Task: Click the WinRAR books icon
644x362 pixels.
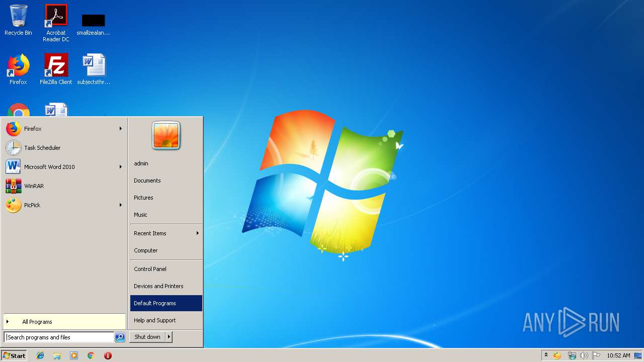Action: click(x=14, y=186)
